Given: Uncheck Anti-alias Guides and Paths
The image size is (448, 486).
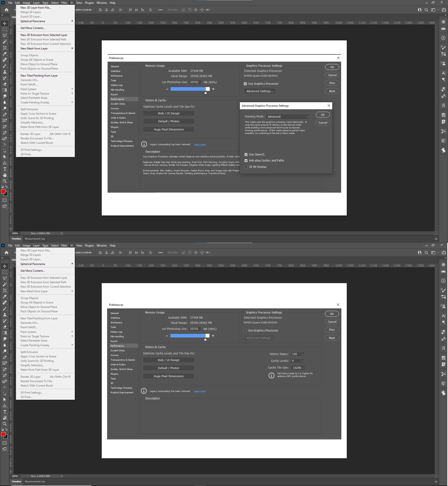Looking at the screenshot, I should tap(246, 161).
